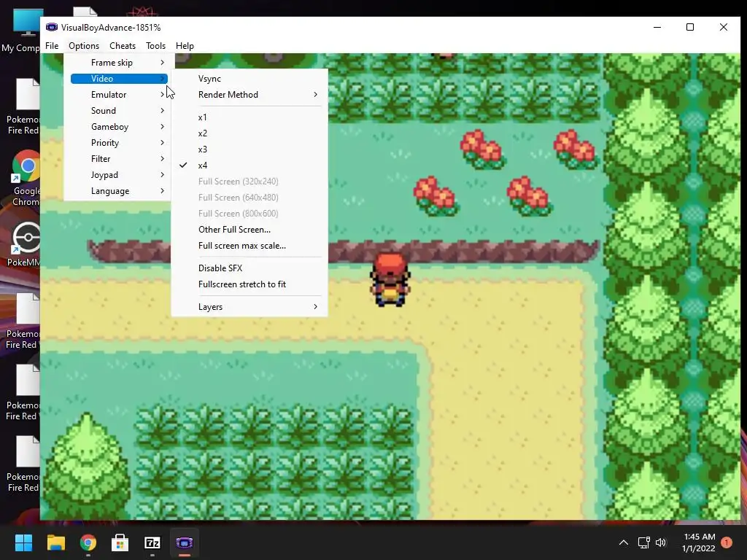Toggle the Vsync option

point(249,79)
